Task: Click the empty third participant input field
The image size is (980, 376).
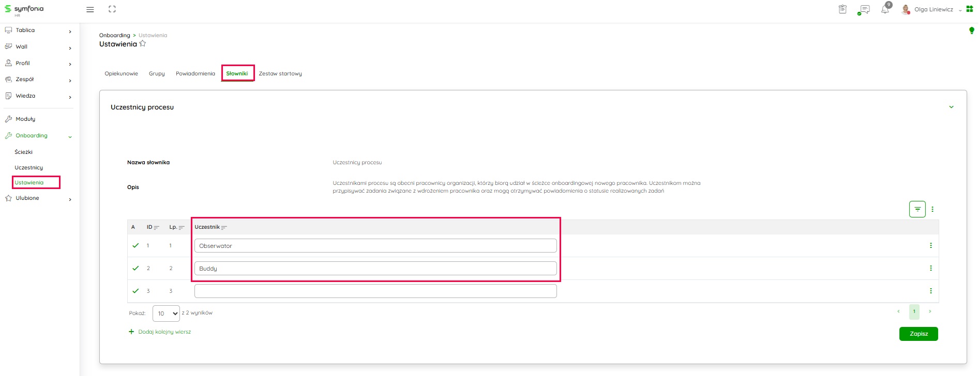Action: coord(375,291)
